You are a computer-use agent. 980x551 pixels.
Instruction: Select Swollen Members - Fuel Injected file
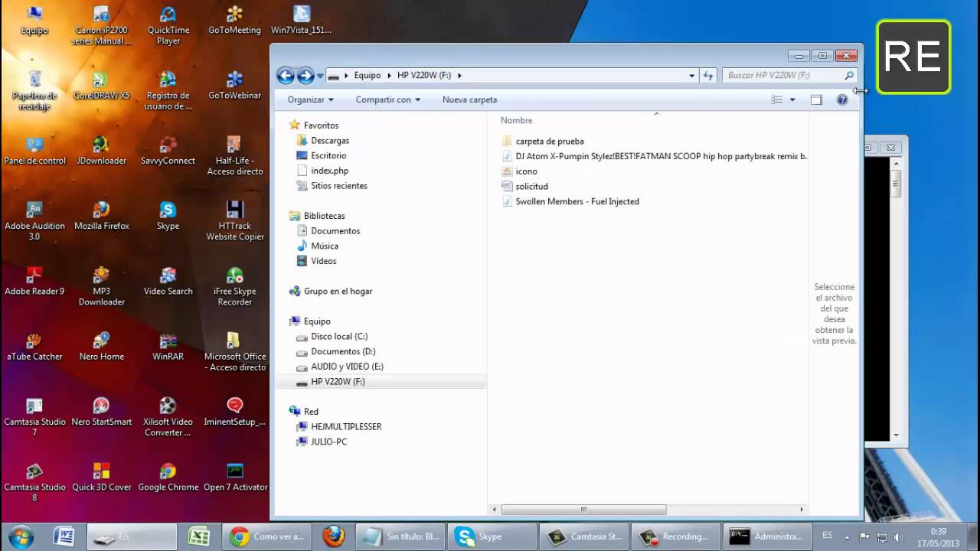pyautogui.click(x=577, y=201)
